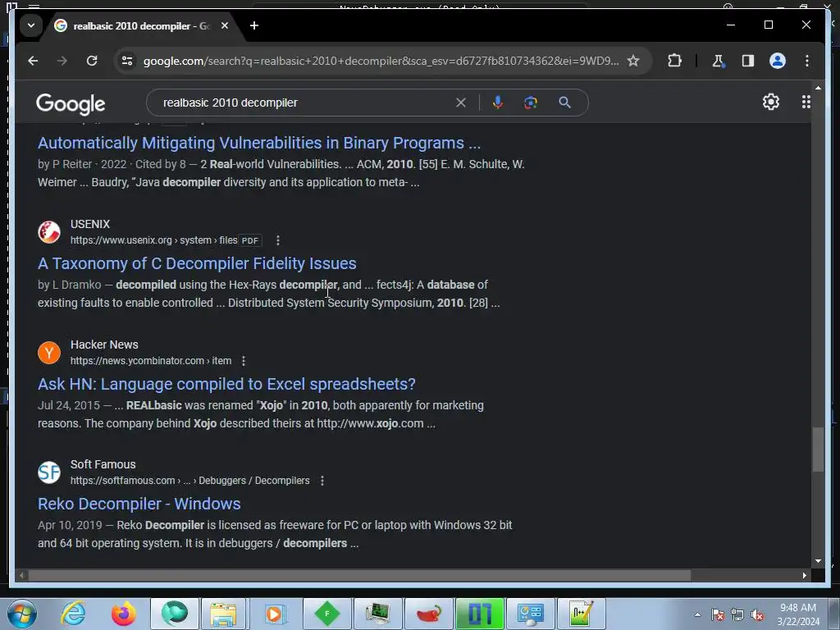Click the horizontal scroll right arrow

804,575
